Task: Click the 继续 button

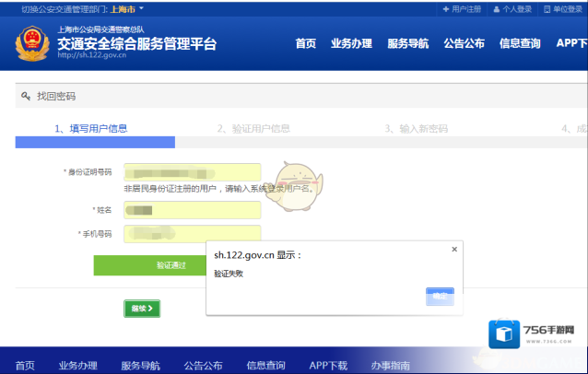Action: [142, 309]
